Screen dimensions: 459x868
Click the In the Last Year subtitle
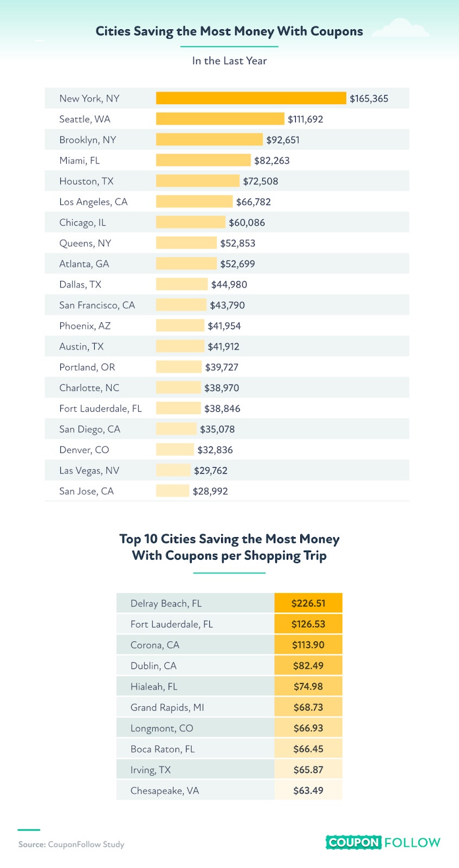pos(229,61)
